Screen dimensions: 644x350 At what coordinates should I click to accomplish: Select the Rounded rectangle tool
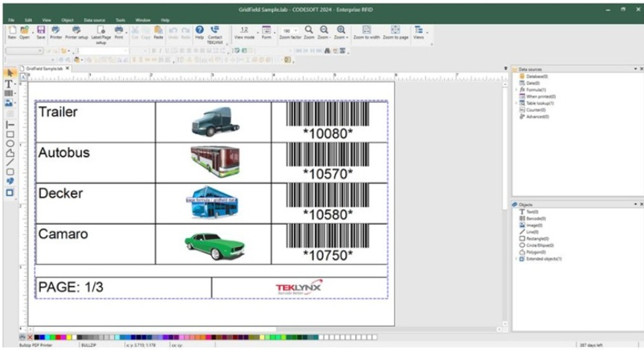point(10,172)
